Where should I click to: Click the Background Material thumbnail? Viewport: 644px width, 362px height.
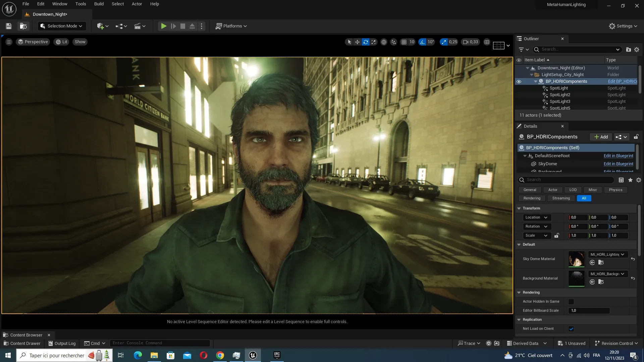[576, 279]
